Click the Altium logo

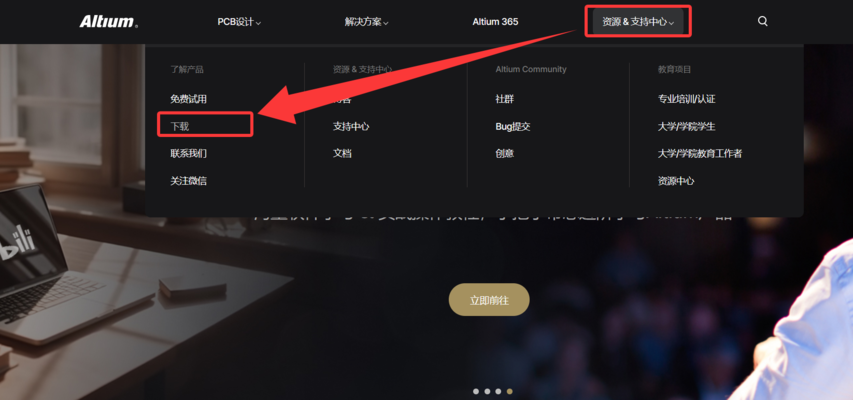(109, 22)
